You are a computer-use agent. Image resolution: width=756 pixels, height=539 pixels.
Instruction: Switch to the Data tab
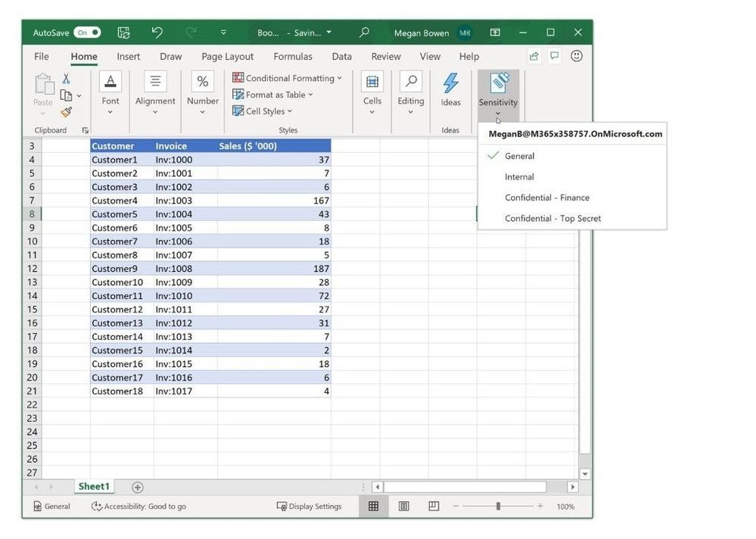click(341, 57)
